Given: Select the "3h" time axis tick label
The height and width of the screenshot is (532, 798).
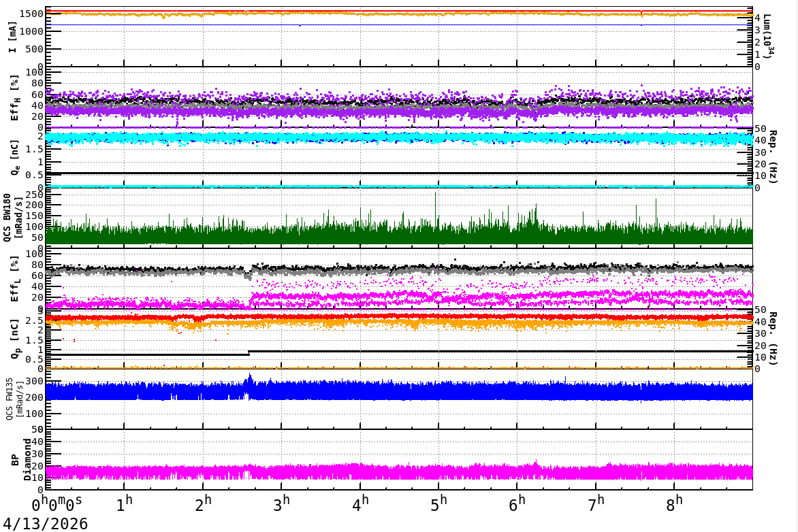Looking at the screenshot, I should click(x=281, y=503).
